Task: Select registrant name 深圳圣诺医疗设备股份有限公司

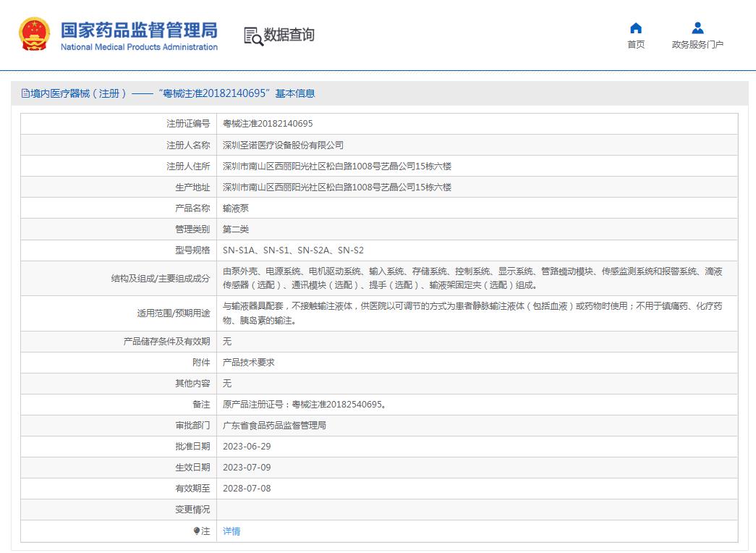Action: point(283,145)
